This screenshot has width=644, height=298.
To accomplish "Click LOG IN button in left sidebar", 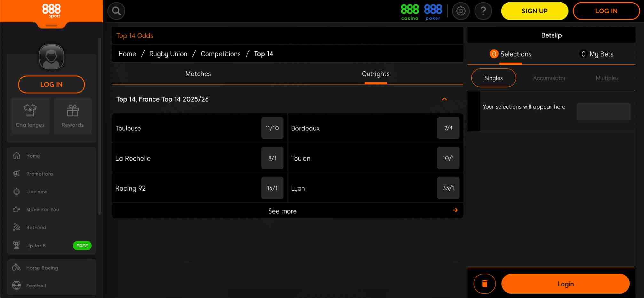I will coord(51,84).
